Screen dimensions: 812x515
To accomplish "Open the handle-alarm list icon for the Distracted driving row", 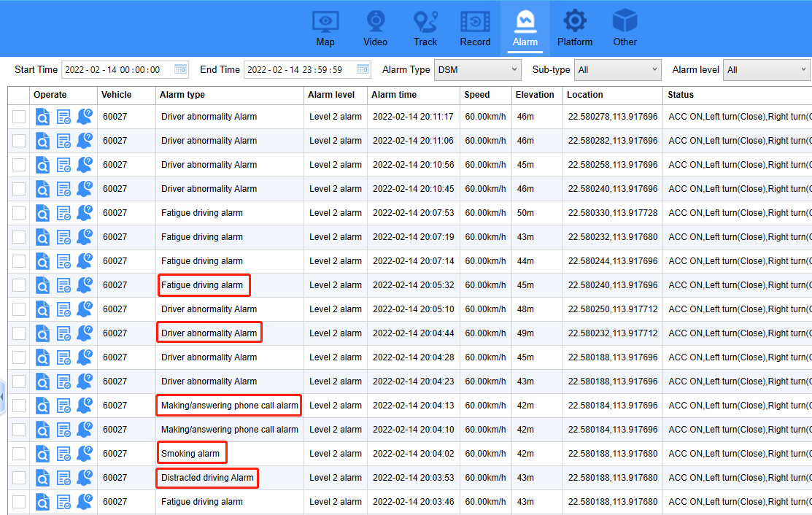I will point(63,478).
